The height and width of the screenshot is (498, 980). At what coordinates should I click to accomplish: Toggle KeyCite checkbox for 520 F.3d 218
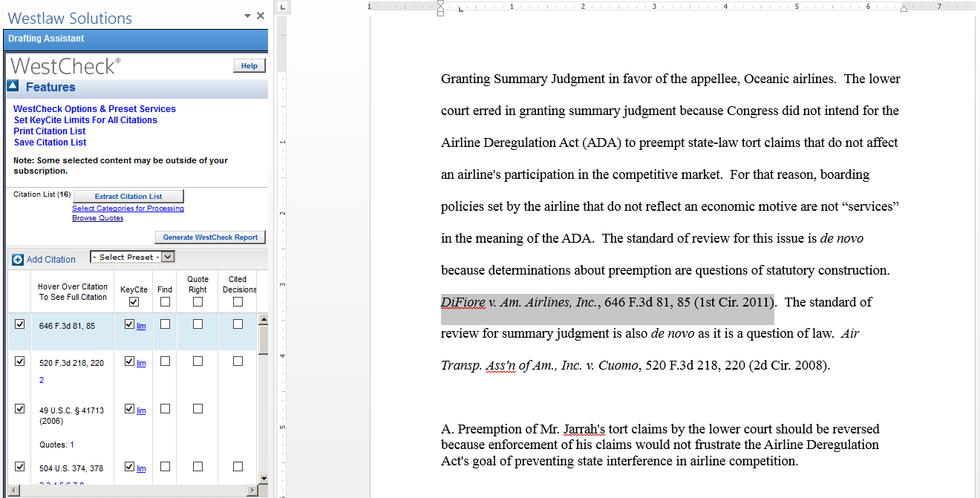[x=130, y=361]
